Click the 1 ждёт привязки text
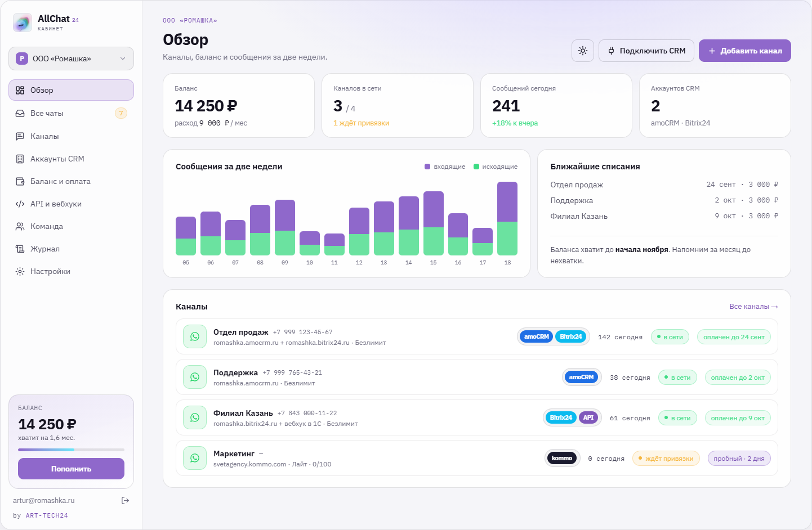The width and height of the screenshot is (812, 530). 361,123
